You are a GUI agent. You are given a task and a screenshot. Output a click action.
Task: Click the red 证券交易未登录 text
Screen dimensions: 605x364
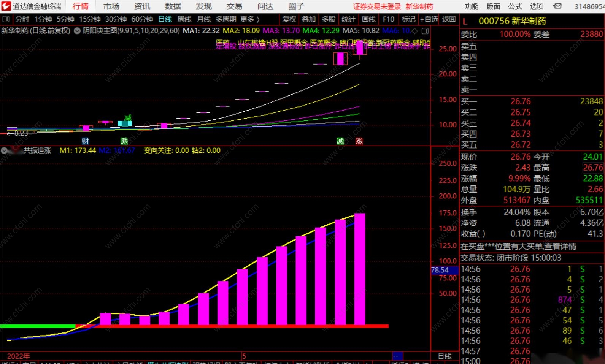coord(377,6)
